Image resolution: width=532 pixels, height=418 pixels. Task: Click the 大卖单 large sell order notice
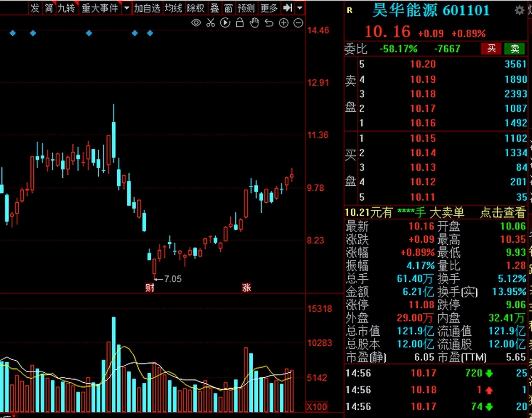click(447, 213)
